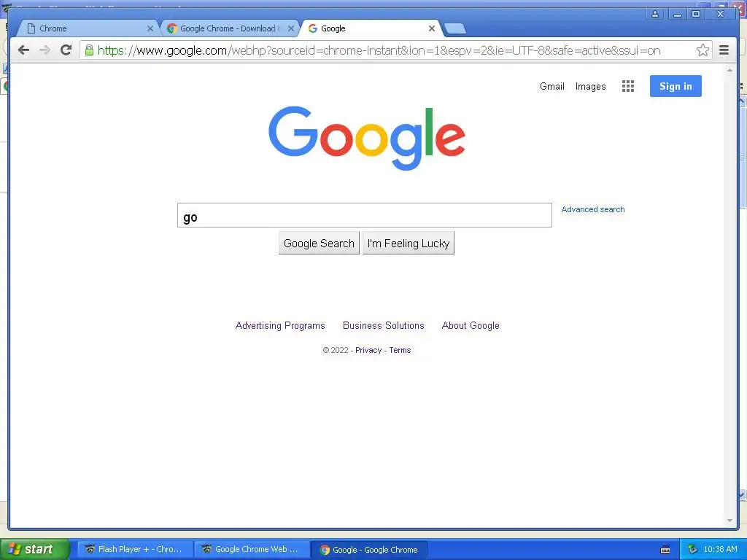Click the 10:38 AM system clock
Image resolution: width=747 pixels, height=560 pixels.
(x=720, y=549)
